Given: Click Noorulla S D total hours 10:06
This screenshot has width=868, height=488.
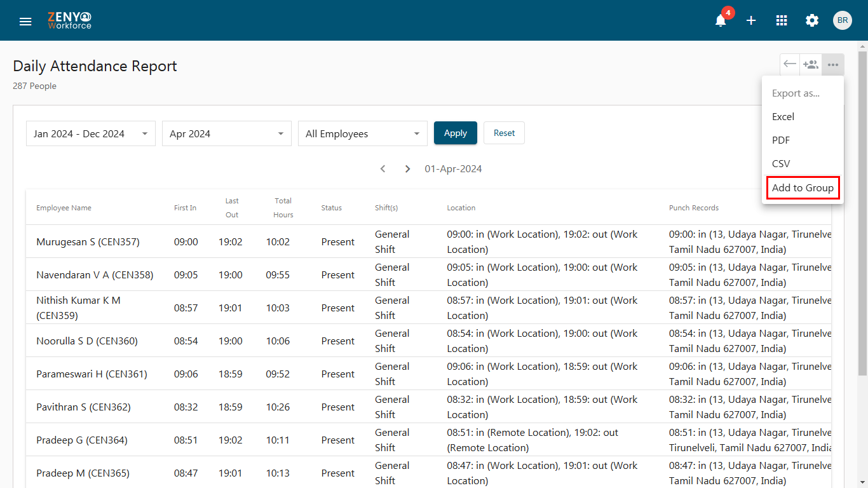Looking at the screenshot, I should [278, 341].
